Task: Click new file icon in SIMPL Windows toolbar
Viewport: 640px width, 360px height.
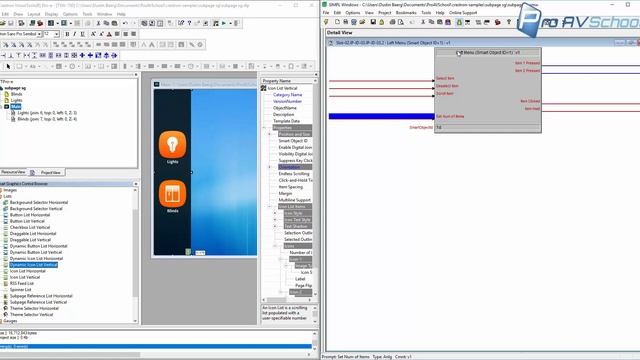Action: 338,22
